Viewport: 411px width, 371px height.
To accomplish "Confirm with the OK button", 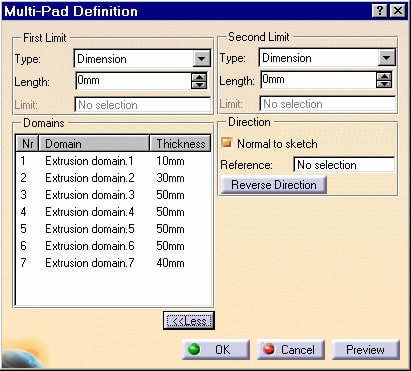I will point(216,350).
